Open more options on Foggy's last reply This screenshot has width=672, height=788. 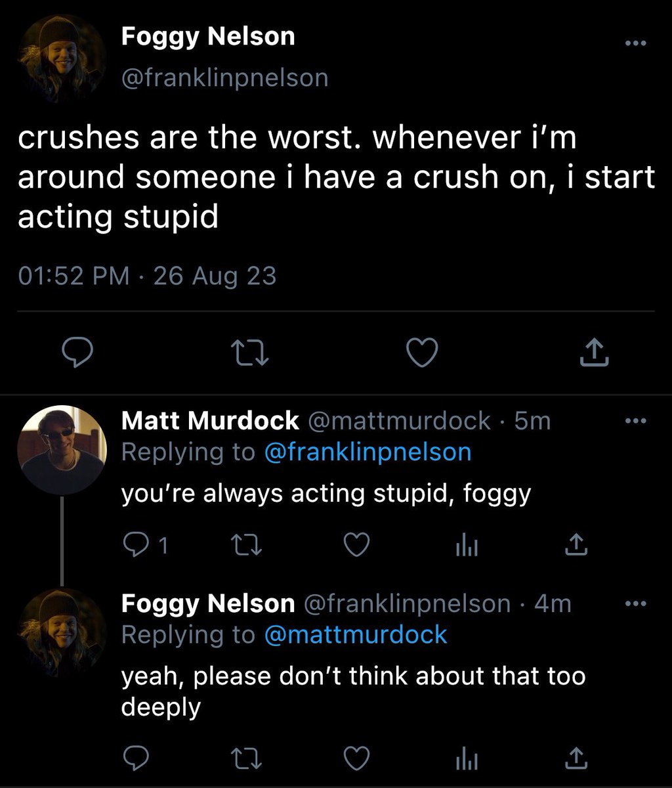(x=635, y=604)
